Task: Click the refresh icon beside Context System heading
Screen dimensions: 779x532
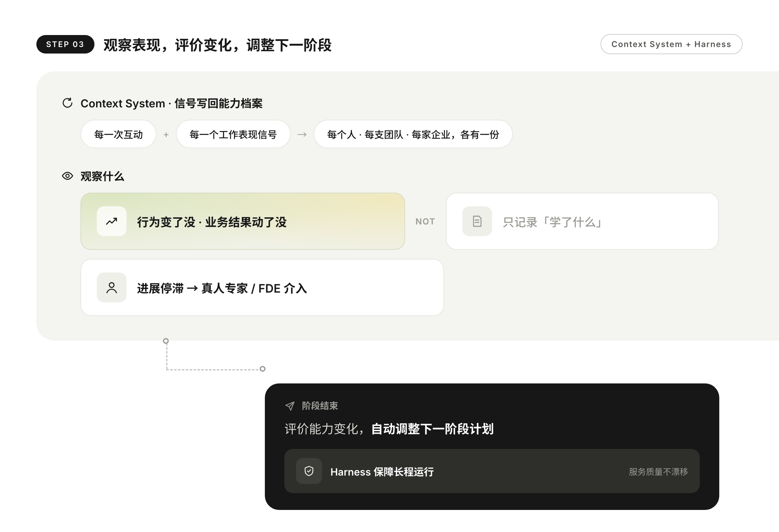Action: 68,103
